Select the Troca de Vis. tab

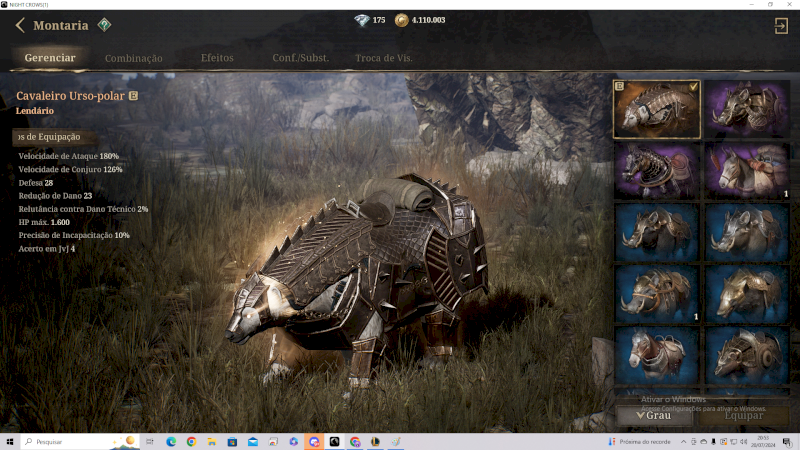click(383, 58)
